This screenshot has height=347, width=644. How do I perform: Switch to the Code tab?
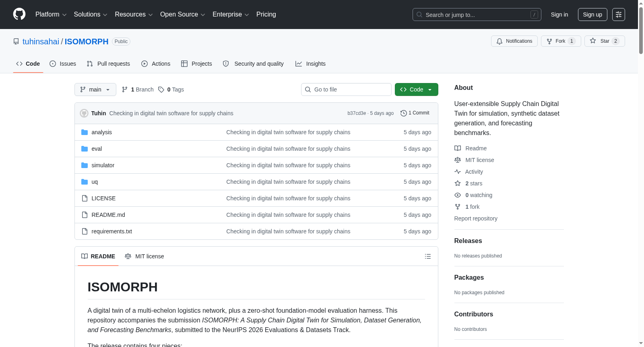click(28, 64)
